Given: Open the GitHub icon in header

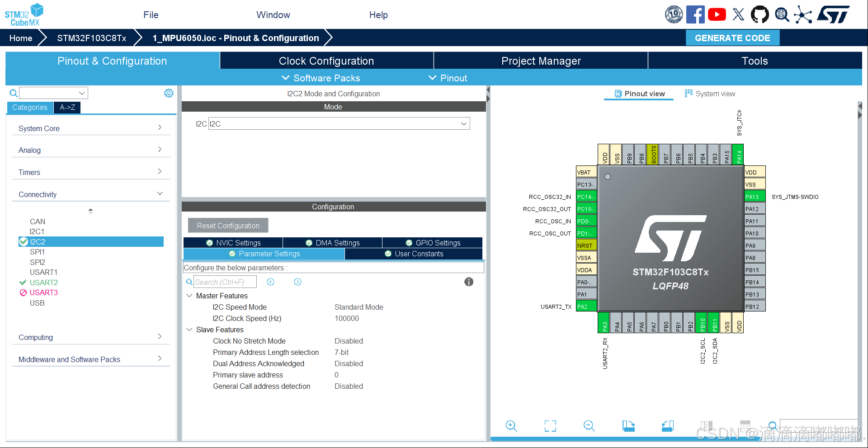Looking at the screenshot, I should 759,14.
